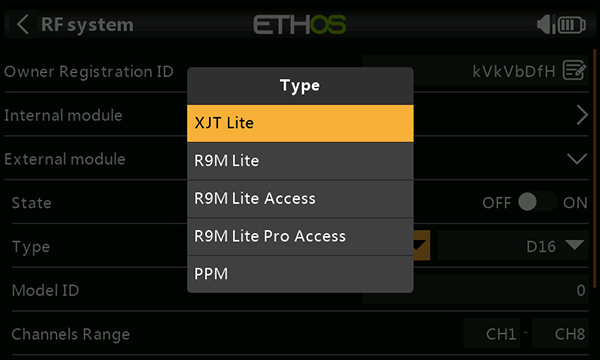Pick R9M Lite Pro Access type
Screen dimensions: 600x360
click(300, 236)
